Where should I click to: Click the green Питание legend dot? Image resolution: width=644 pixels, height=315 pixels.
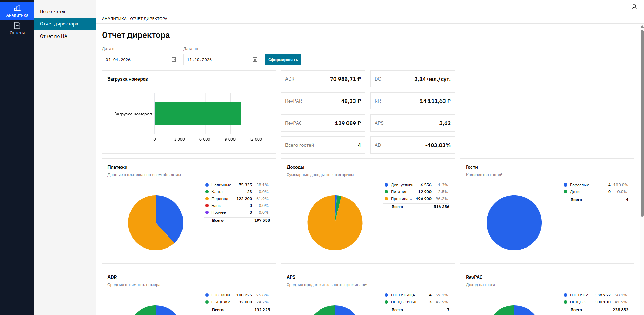(x=386, y=192)
